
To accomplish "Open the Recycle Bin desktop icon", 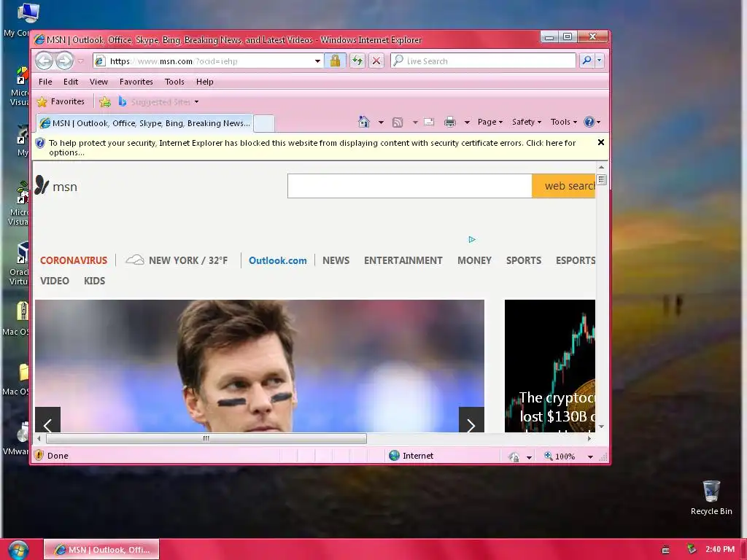I will (x=711, y=498).
